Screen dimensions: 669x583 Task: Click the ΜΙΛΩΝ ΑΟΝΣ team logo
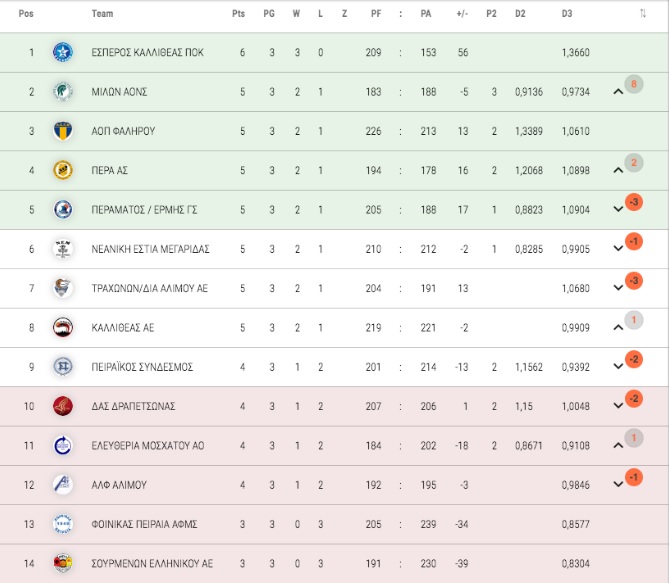click(x=63, y=91)
